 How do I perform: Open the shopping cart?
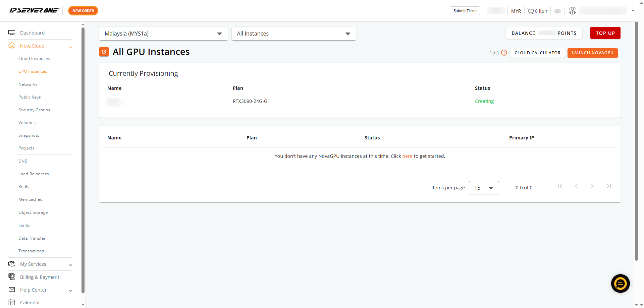click(537, 11)
